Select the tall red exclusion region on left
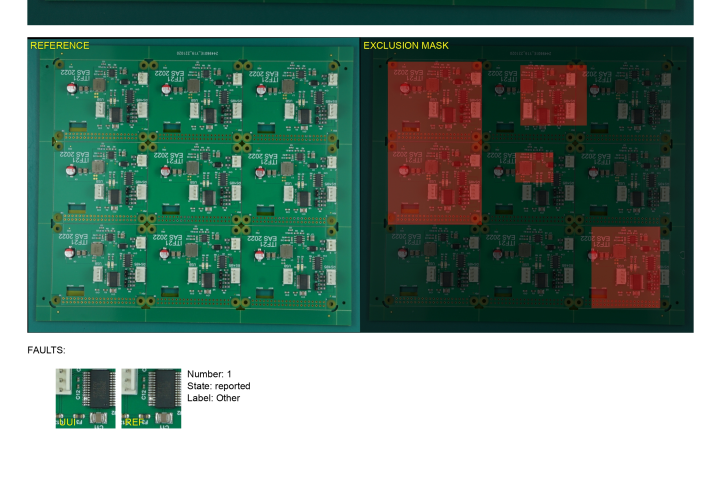Image resolution: width=701 pixels, height=482 pixels. pos(434,142)
